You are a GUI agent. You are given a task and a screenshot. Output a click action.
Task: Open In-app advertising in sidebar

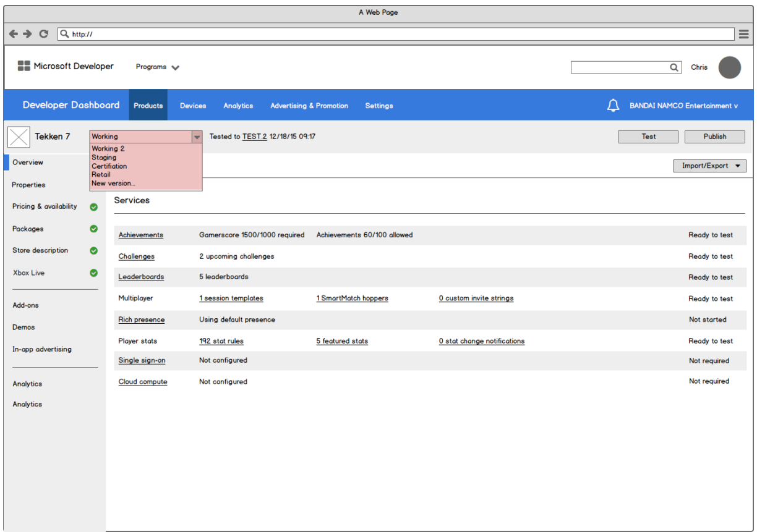click(42, 349)
